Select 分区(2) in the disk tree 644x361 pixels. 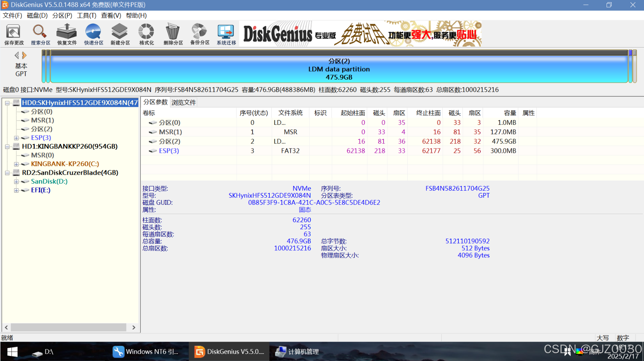42,129
